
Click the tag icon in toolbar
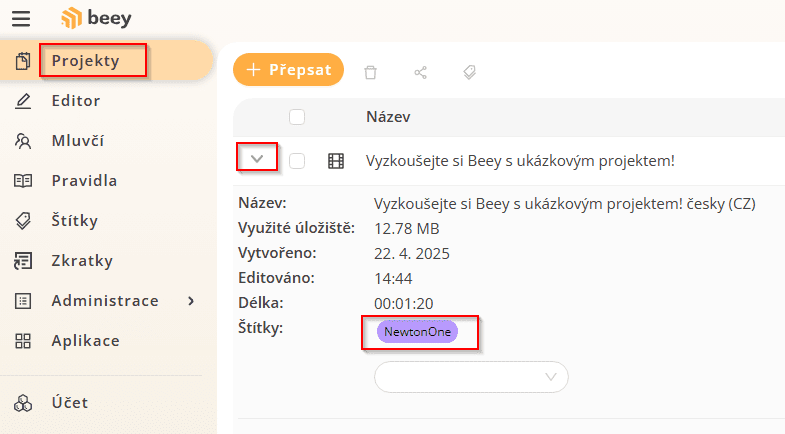point(470,72)
